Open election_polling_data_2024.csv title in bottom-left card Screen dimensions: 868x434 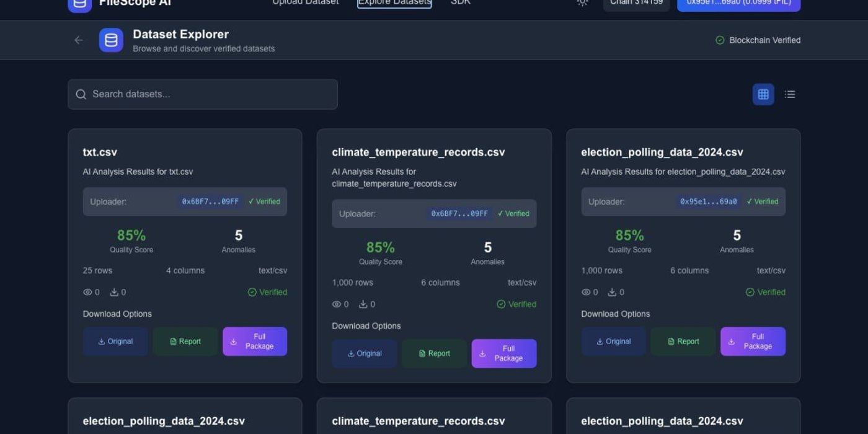point(164,421)
